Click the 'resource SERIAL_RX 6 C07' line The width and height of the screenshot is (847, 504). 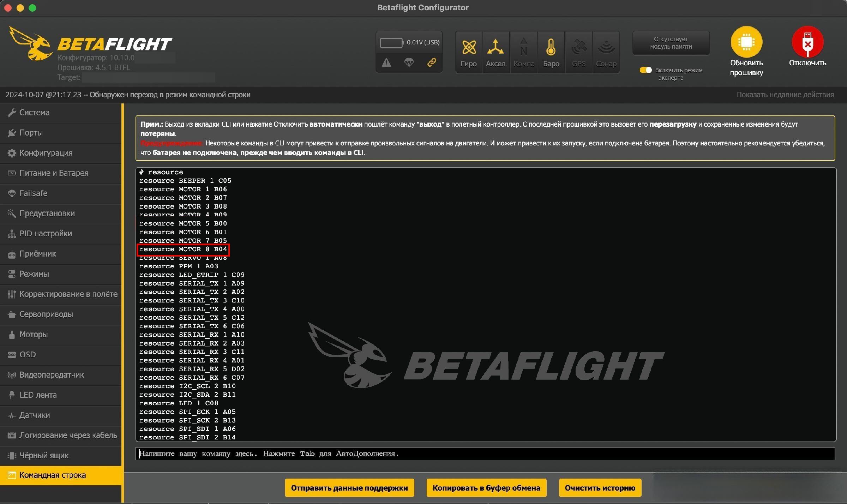(192, 378)
